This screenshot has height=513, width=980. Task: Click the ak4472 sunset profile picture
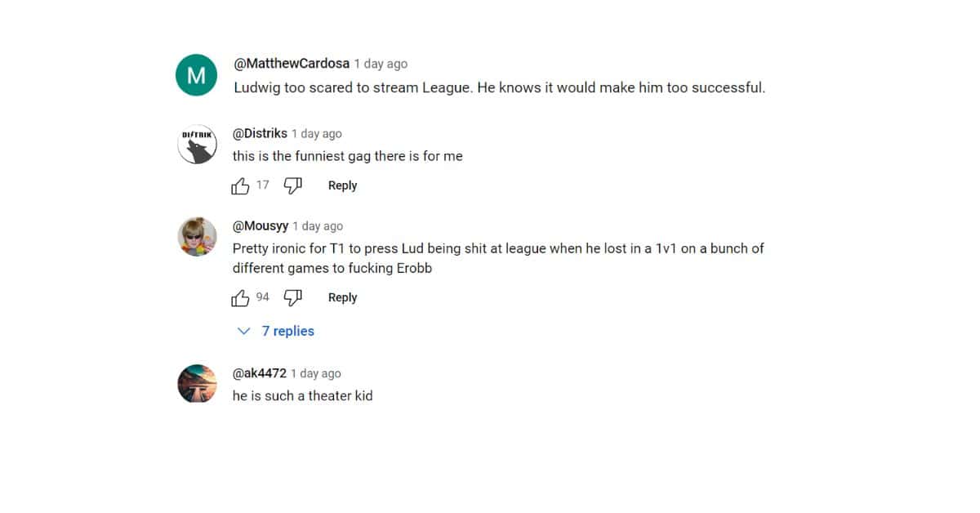coord(197,384)
